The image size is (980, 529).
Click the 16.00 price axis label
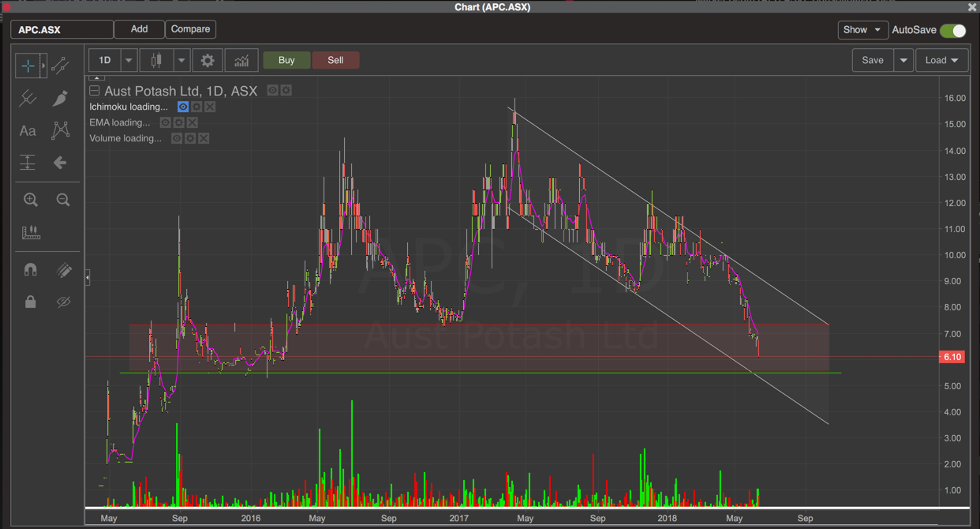(955, 98)
